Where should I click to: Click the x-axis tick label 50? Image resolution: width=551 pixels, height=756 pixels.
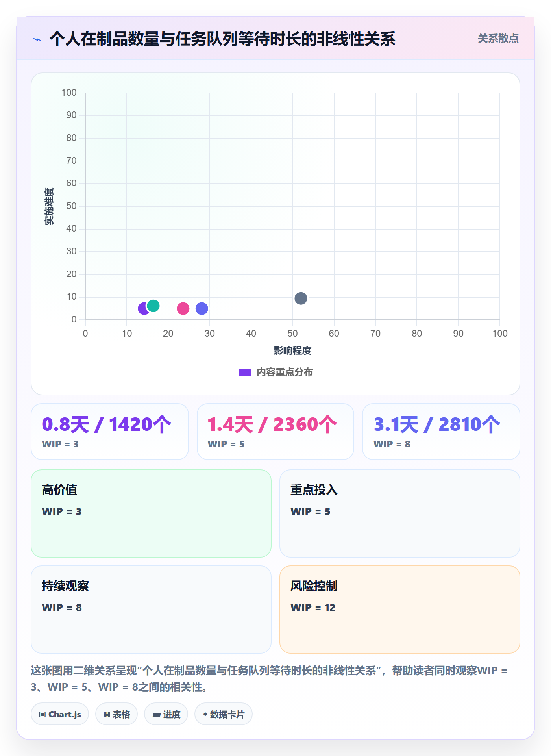click(x=292, y=334)
